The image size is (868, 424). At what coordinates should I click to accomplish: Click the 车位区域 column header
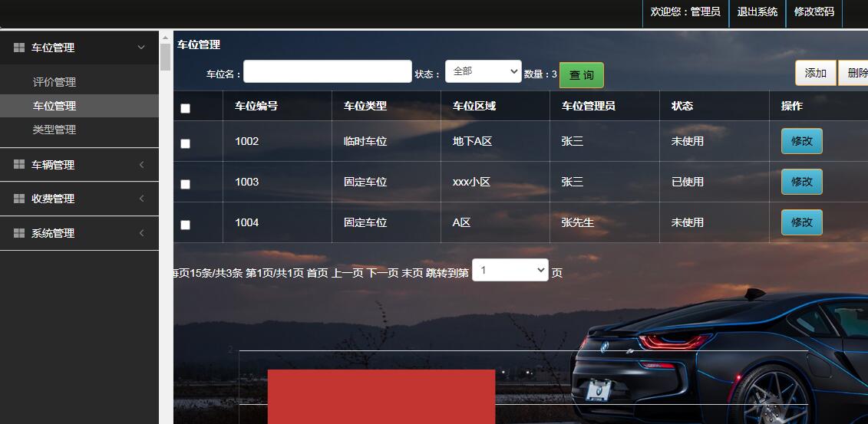(x=474, y=106)
